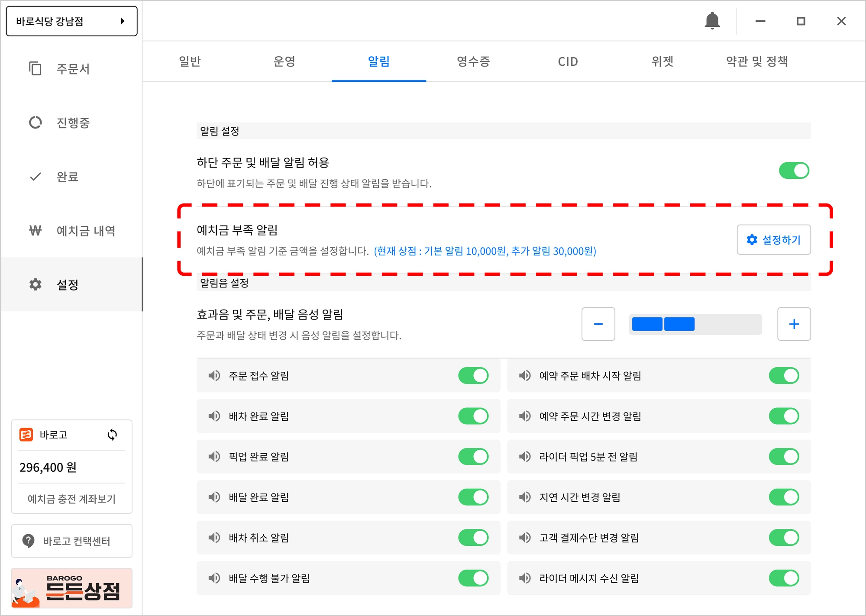Click speaker icon for 라이더 메시지 수신 알림
866x616 pixels.
525,578
